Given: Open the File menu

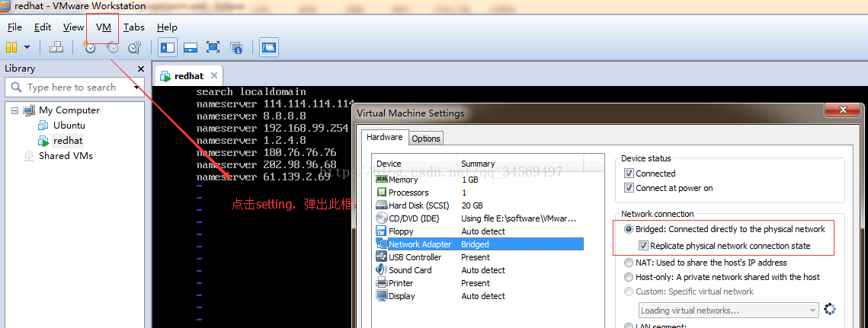Looking at the screenshot, I should pyautogui.click(x=15, y=27).
